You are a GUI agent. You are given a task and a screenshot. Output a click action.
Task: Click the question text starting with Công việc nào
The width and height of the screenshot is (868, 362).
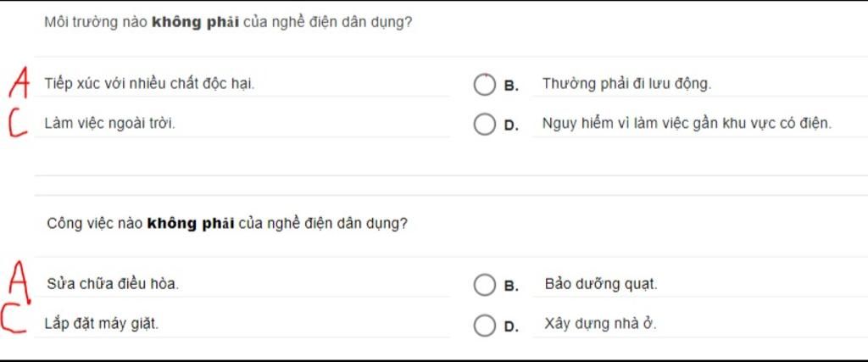point(227,224)
